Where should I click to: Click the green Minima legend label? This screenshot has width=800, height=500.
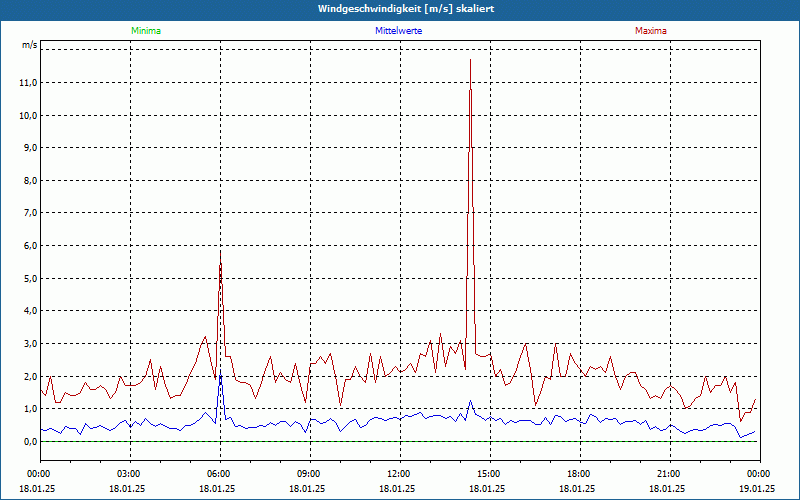pyautogui.click(x=146, y=31)
